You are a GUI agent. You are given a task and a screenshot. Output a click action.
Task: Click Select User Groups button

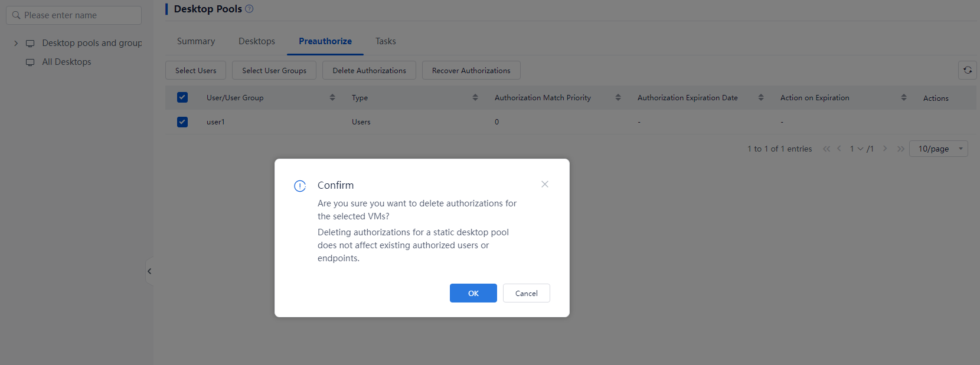pyautogui.click(x=274, y=70)
